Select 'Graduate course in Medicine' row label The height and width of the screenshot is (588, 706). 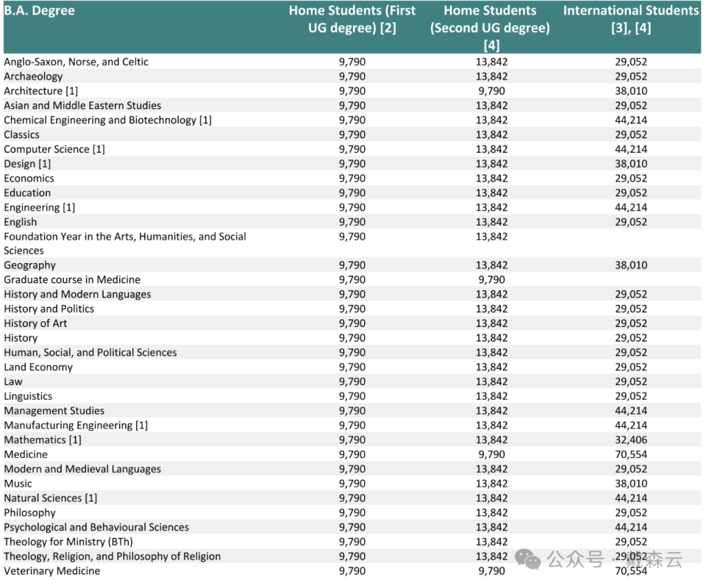(x=72, y=280)
